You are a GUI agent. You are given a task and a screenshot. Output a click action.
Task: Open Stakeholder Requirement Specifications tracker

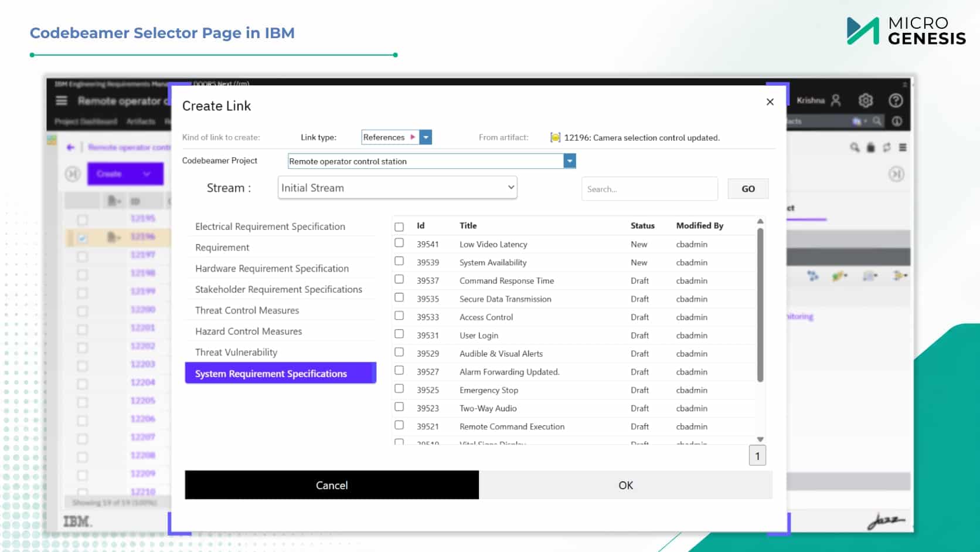[x=278, y=290]
